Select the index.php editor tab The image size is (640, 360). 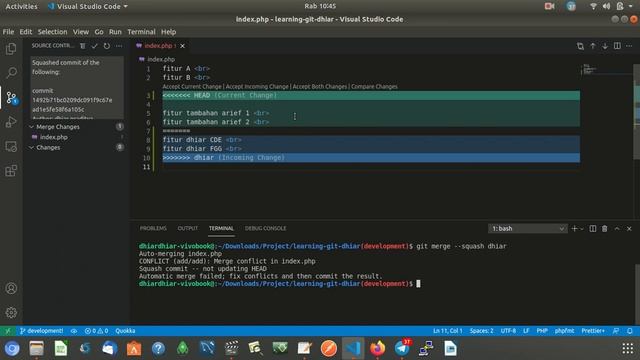160,46
